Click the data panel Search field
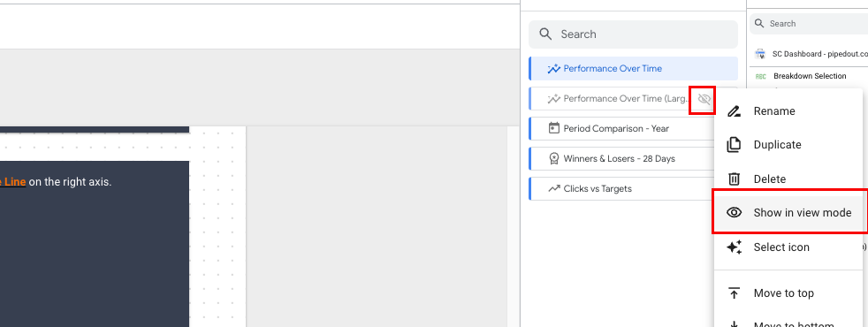The width and height of the screenshot is (868, 327). coord(809,24)
